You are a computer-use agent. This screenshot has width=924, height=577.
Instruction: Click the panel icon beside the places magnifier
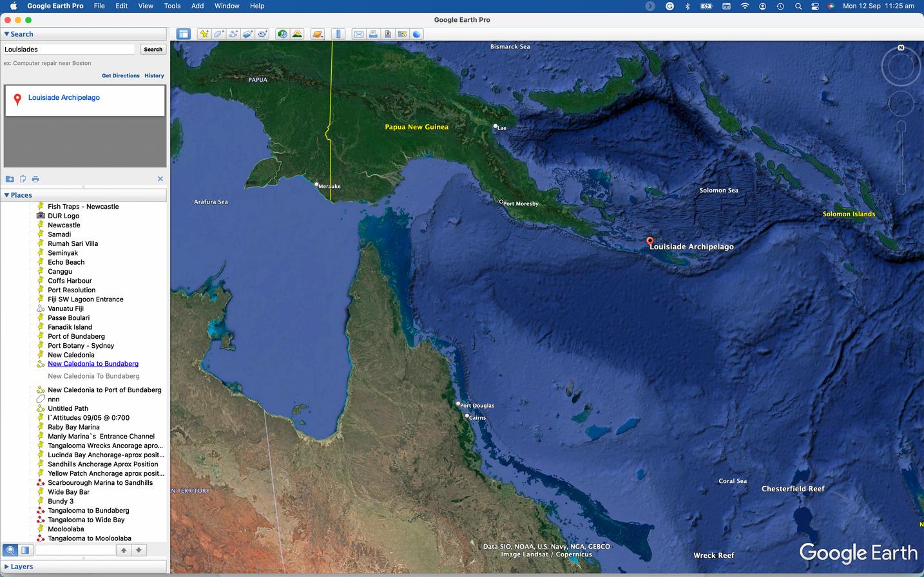click(x=25, y=550)
